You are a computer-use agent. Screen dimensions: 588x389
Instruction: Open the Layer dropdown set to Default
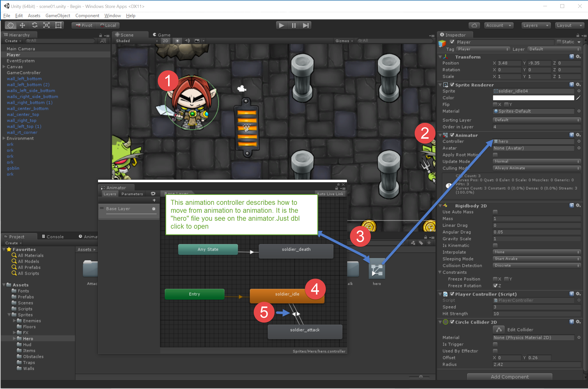pos(554,49)
